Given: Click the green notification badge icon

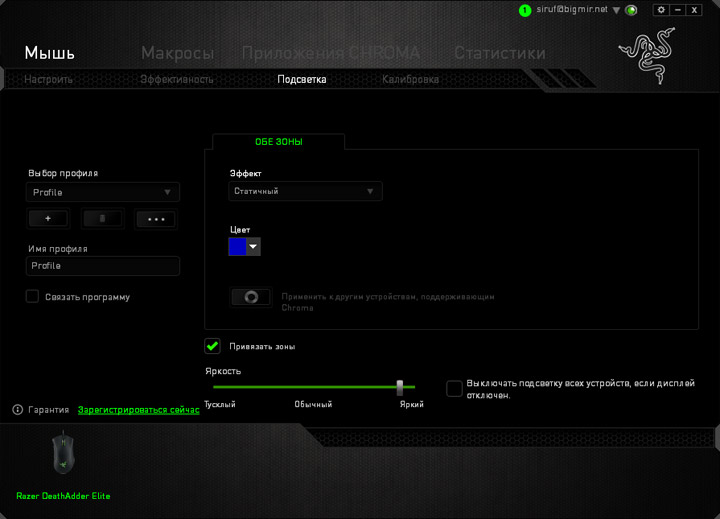Looking at the screenshot, I should click(x=525, y=11).
